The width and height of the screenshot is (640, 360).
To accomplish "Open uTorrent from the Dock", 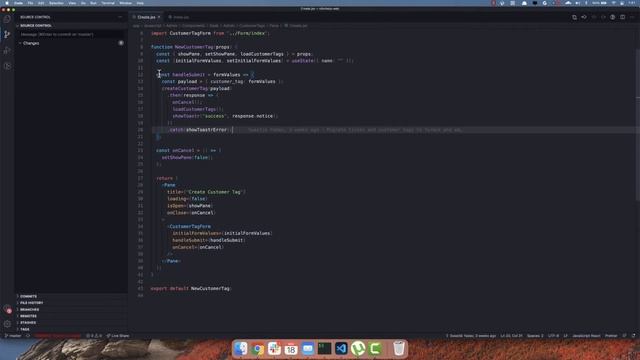I will click(x=358, y=349).
